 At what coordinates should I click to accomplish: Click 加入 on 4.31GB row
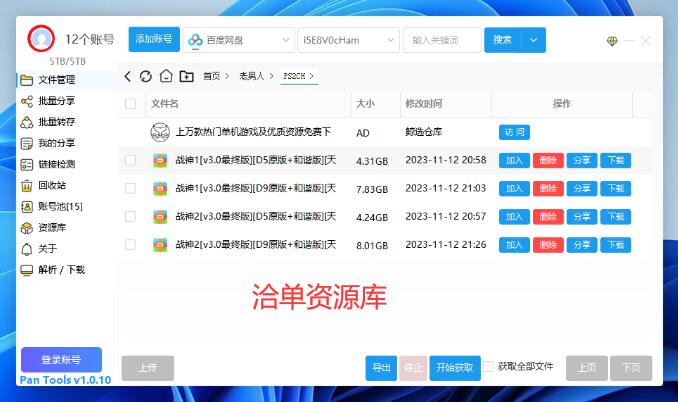pos(514,160)
